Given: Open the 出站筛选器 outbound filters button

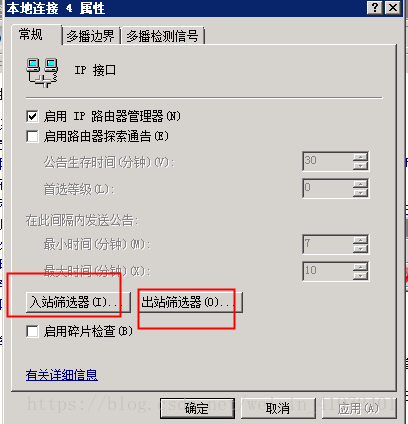Looking at the screenshot, I should coord(190,302).
